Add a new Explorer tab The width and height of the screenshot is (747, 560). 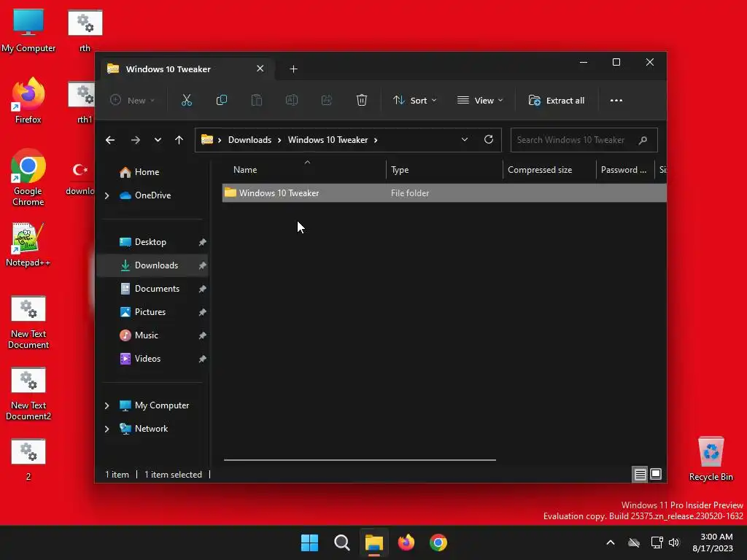tap(293, 69)
